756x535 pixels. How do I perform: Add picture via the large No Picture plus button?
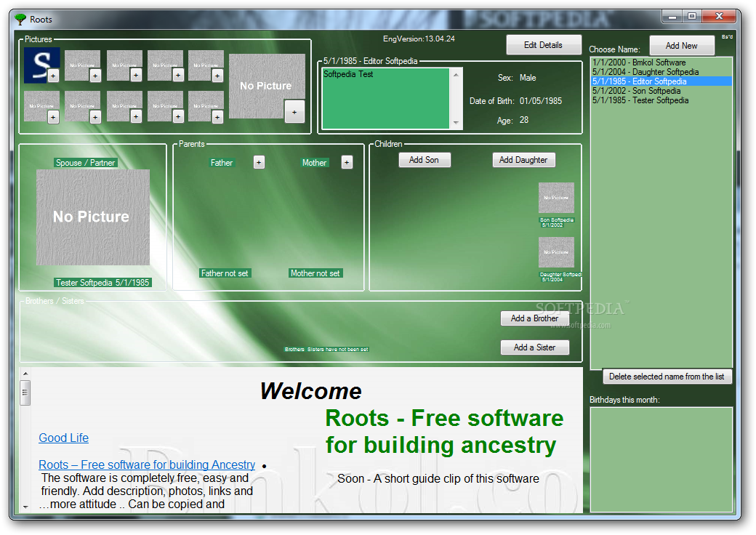click(x=294, y=112)
